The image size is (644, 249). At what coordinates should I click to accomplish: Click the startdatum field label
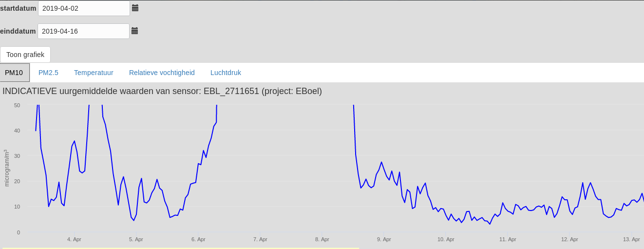click(18, 8)
